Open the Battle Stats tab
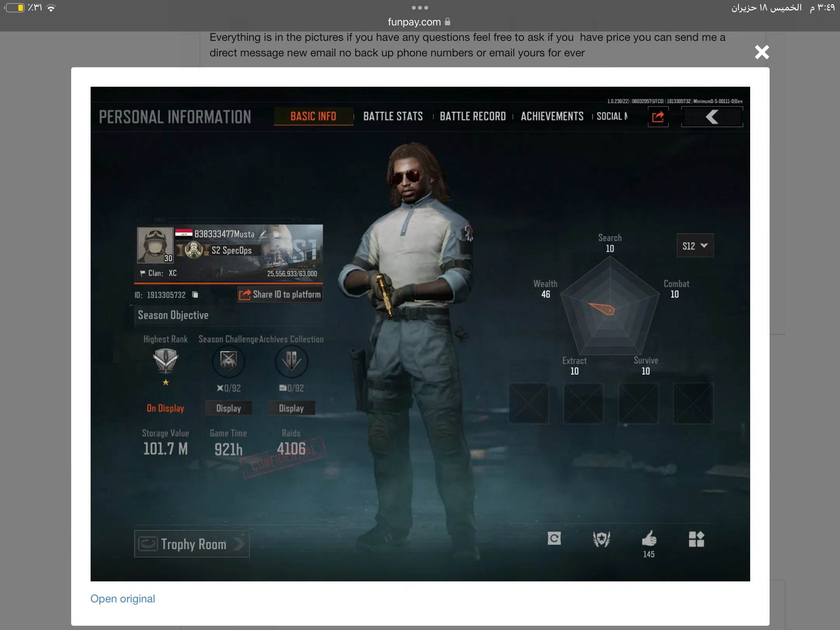Image resolution: width=840 pixels, height=630 pixels. (x=393, y=116)
